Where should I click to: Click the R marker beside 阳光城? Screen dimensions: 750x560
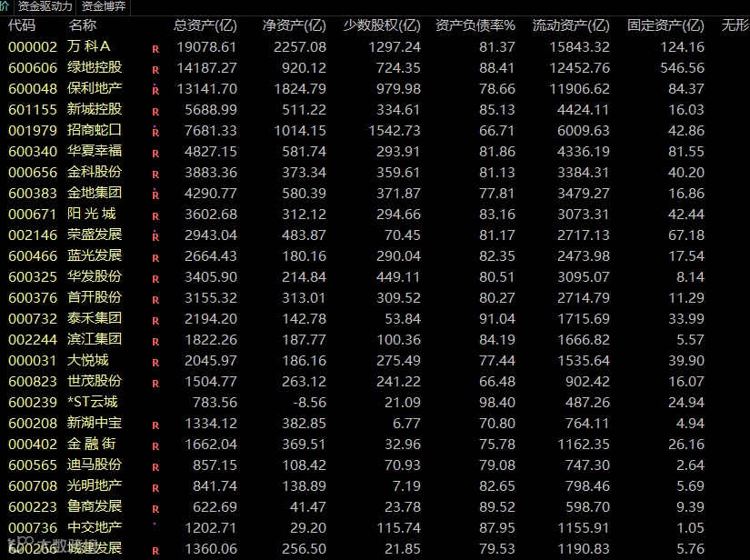point(155,216)
